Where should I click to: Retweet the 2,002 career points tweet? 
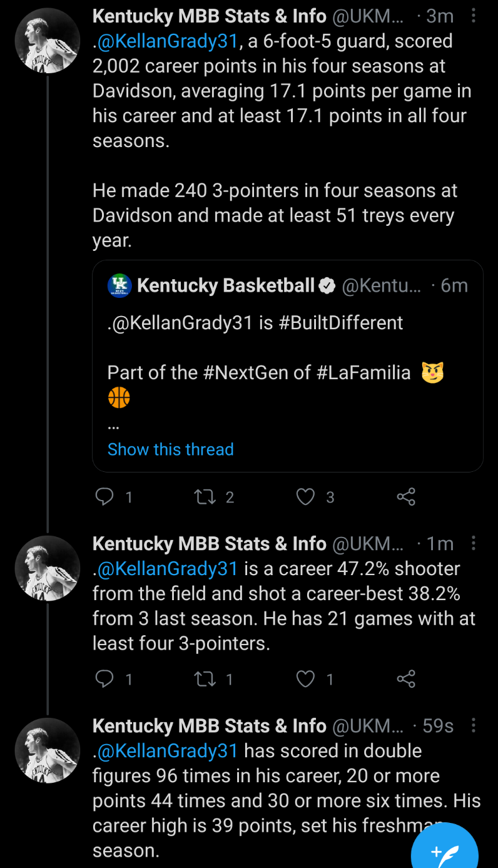tap(204, 498)
